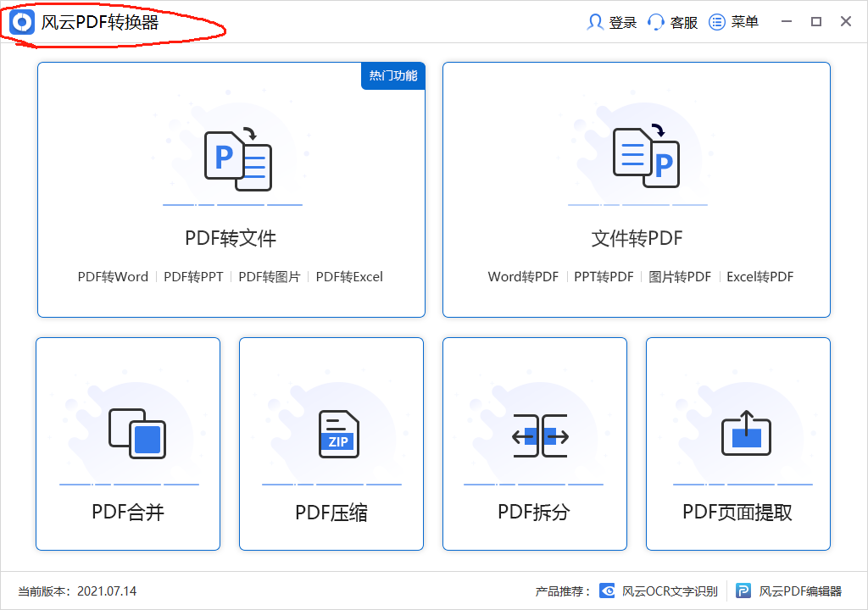Open 风云OCR文字识别 product link text
Image resolution: width=868 pixels, height=610 pixels.
point(670,591)
